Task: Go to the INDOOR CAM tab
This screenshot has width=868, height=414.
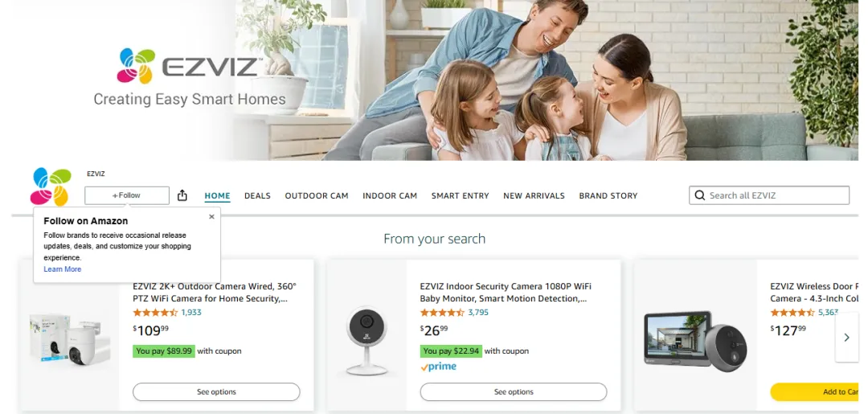Action: pyautogui.click(x=390, y=196)
